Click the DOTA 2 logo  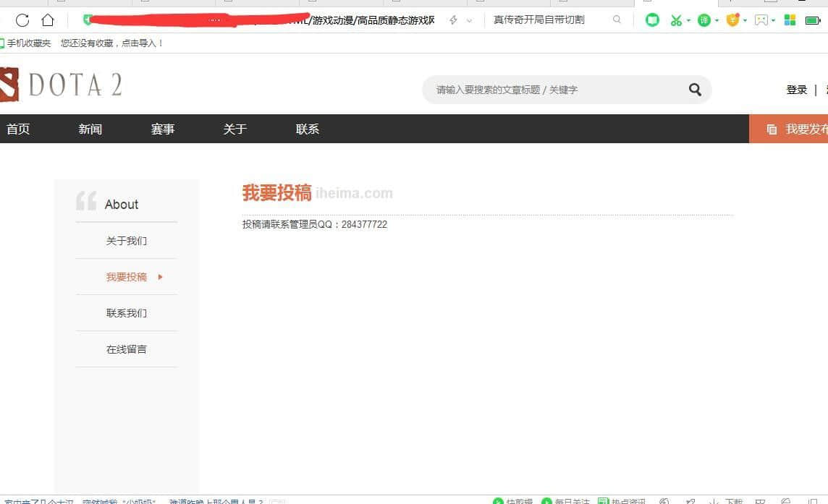click(61, 85)
